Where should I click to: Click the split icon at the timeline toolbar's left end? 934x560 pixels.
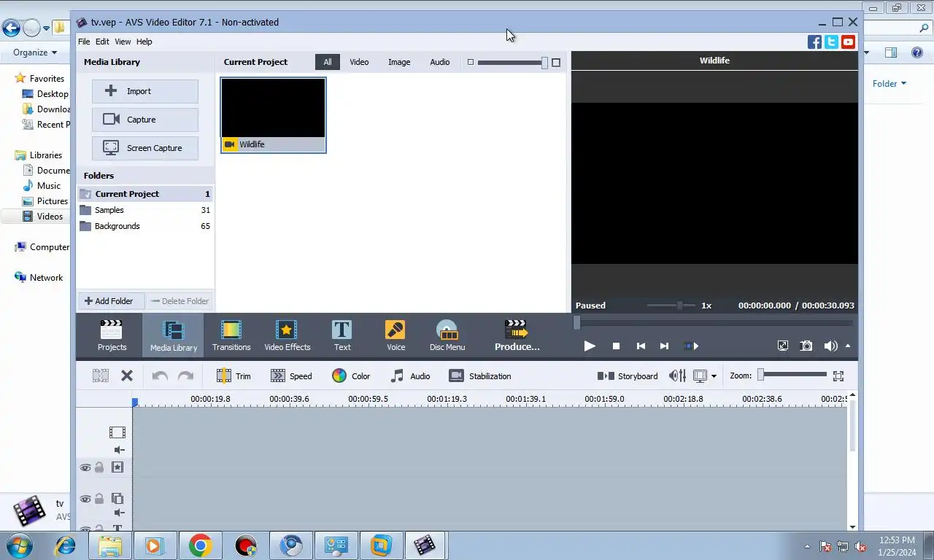click(x=101, y=376)
